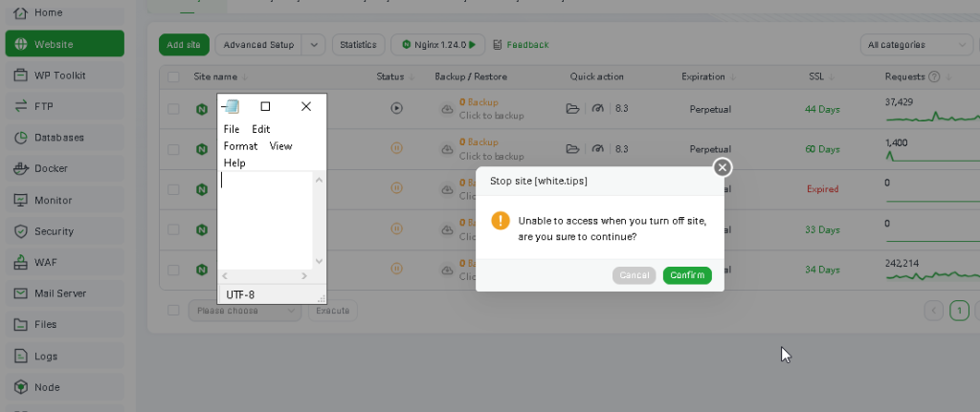Click the paused status icon in 34 Days row

[x=396, y=269]
